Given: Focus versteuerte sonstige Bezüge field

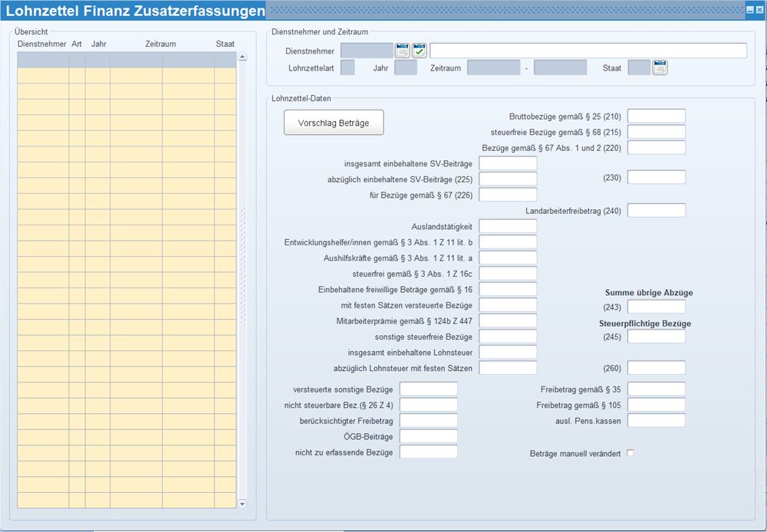Looking at the screenshot, I should [x=429, y=389].
